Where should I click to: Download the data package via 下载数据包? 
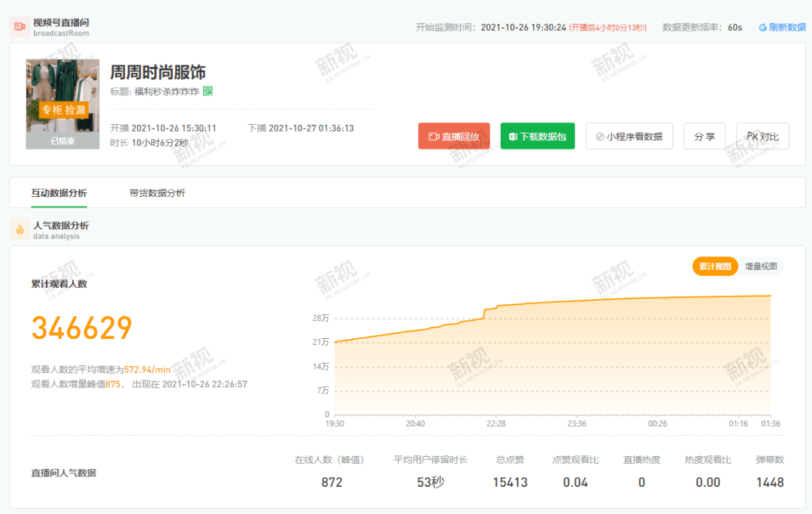[538, 136]
